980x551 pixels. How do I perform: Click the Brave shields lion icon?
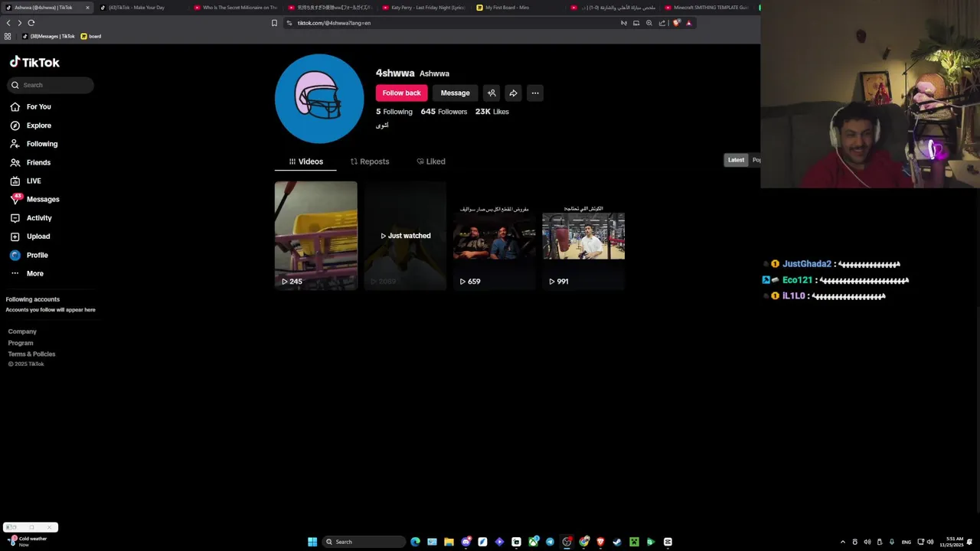(x=676, y=23)
